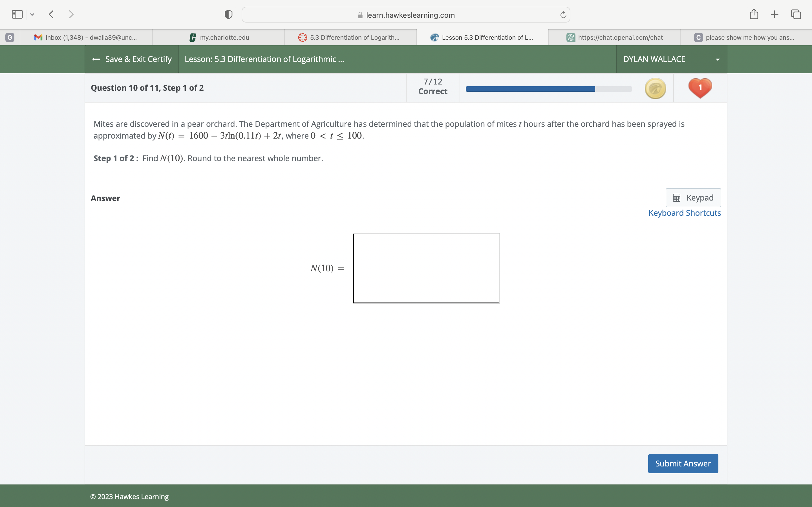
Task: Show all open tabs in Safari
Action: [796, 14]
